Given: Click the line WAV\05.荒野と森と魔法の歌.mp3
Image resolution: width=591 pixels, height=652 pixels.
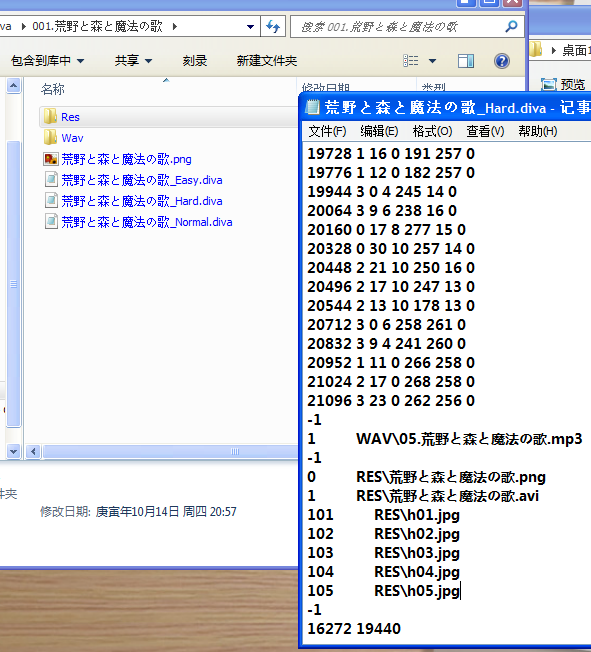Looking at the screenshot, I should tap(469, 439).
